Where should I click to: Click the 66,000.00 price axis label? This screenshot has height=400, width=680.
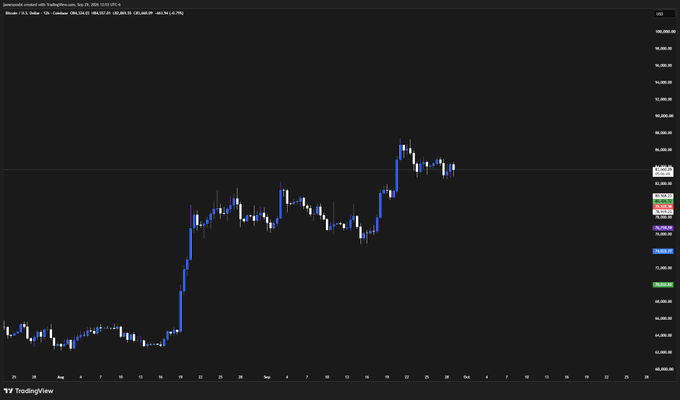664,318
